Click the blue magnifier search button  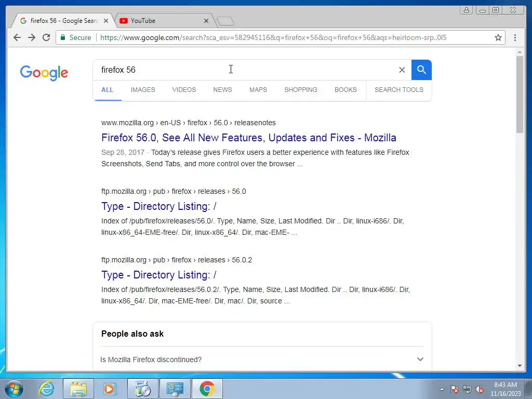pyautogui.click(x=421, y=70)
